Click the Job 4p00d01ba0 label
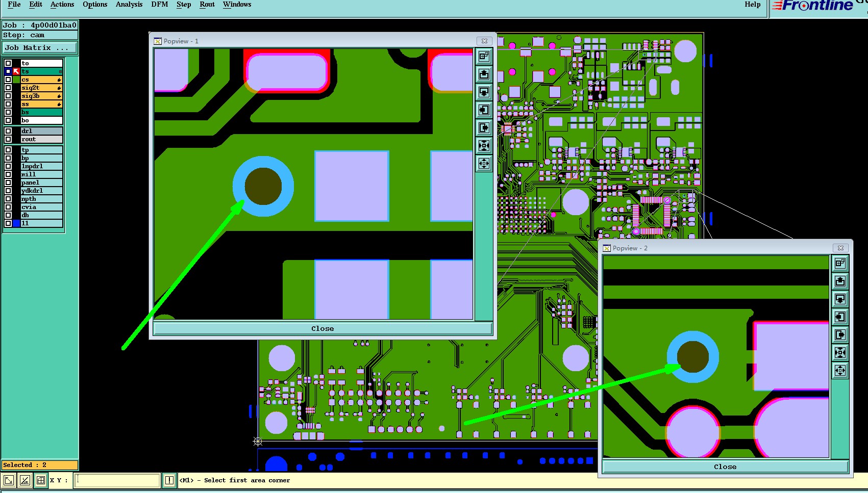 point(40,25)
